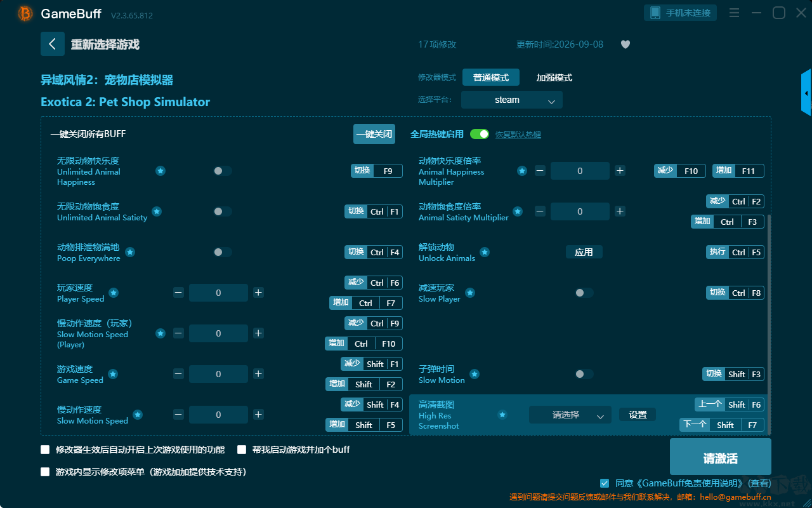The image size is (812, 508).
Task: Check auto-enable last used features option
Action: pos(45,450)
